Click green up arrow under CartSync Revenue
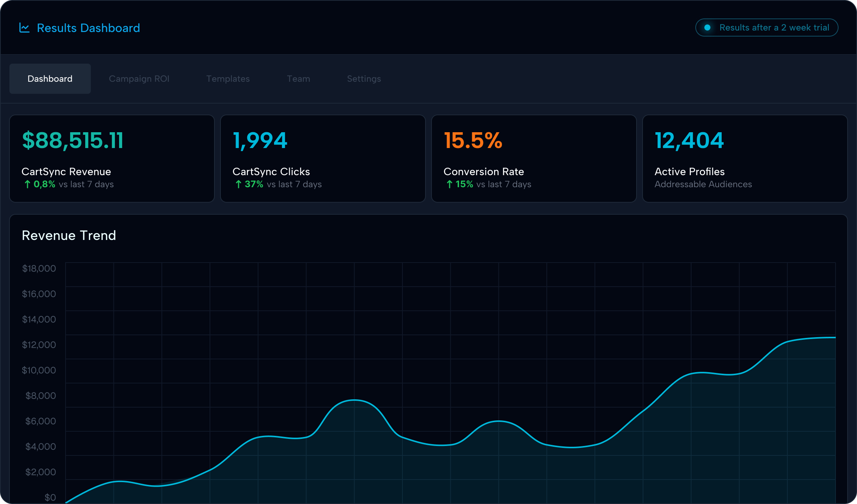857x504 pixels. tap(27, 184)
